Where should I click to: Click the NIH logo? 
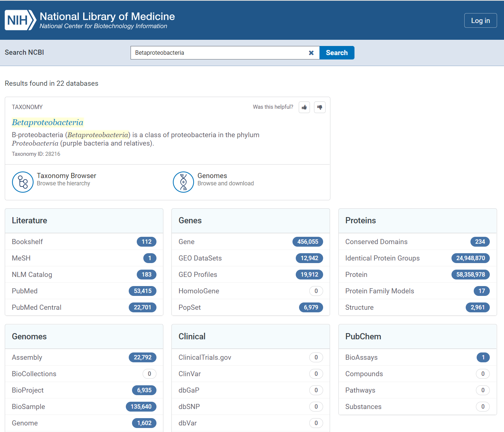[20, 20]
